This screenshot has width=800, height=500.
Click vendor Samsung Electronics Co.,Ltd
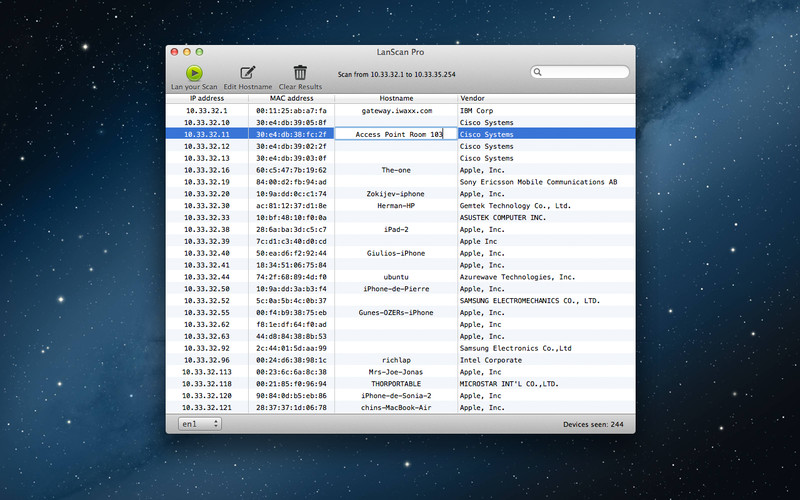point(515,348)
